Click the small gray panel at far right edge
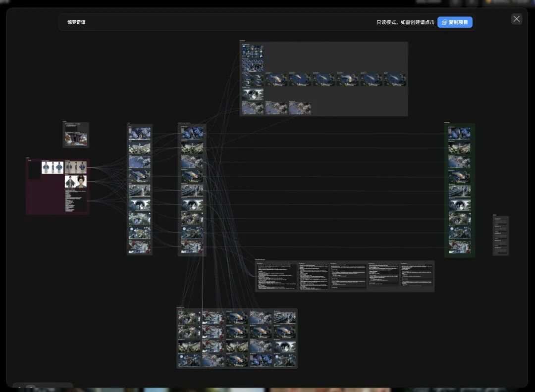The image size is (535, 392). click(500, 236)
